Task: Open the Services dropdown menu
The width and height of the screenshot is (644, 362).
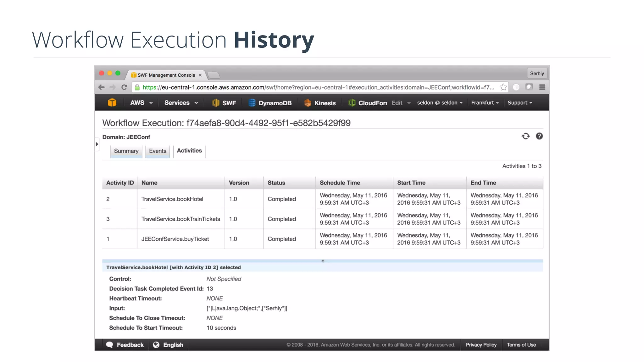Action: 181,103
